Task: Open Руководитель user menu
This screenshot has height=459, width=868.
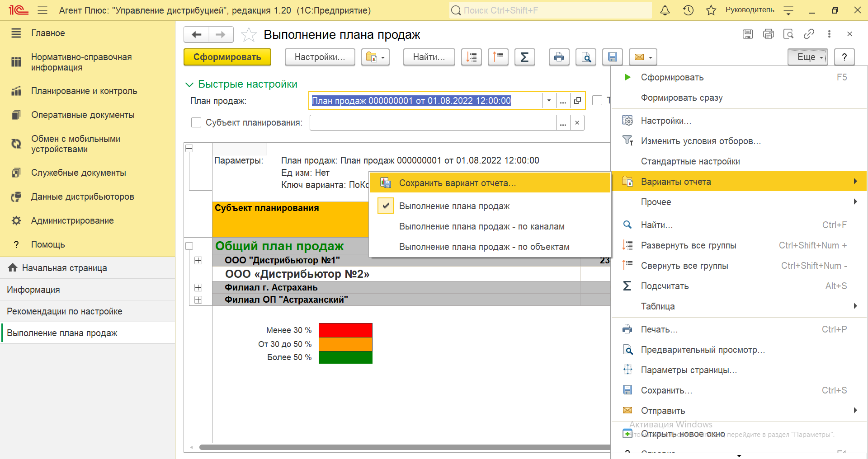Action: coord(750,10)
